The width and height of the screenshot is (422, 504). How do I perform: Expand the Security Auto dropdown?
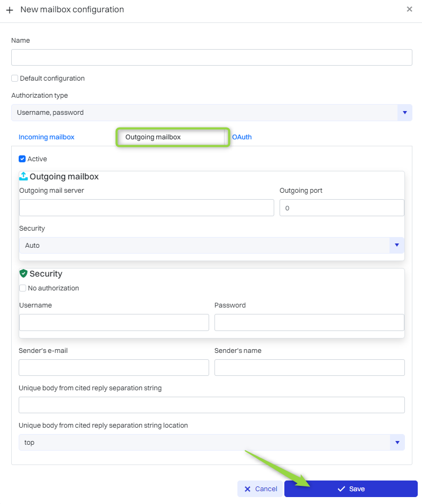pyautogui.click(x=396, y=246)
